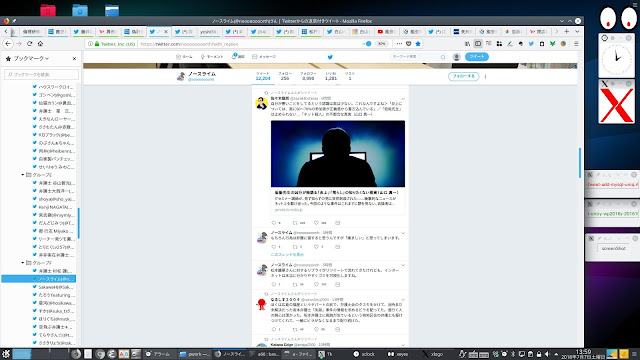
Task: Click the blue ツイート compose button
Action: [477, 57]
